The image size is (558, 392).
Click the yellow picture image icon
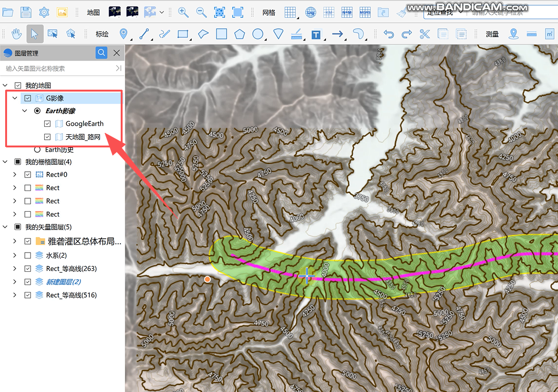click(62, 13)
